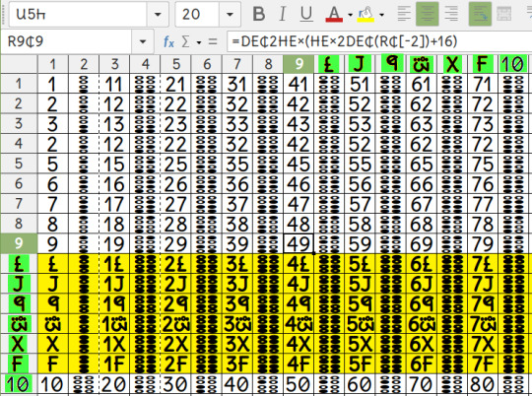Select the cell containing 79

pos(483,243)
